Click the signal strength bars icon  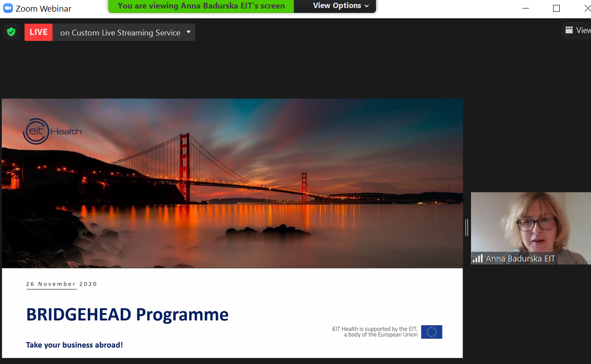pos(478,258)
